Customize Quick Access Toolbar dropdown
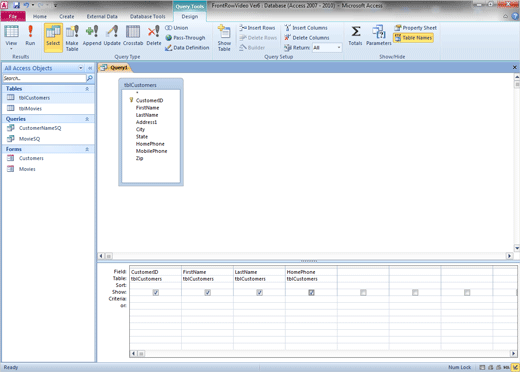520x372 pixels. point(55,5)
